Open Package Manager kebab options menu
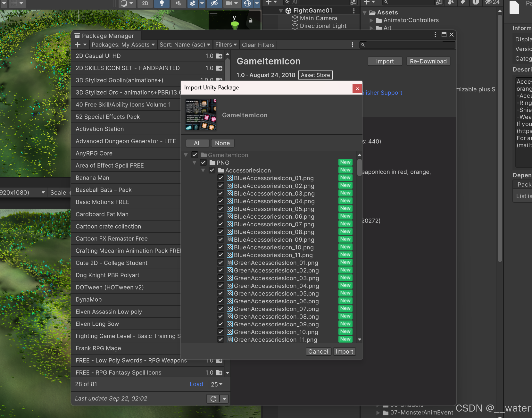 pos(353,45)
